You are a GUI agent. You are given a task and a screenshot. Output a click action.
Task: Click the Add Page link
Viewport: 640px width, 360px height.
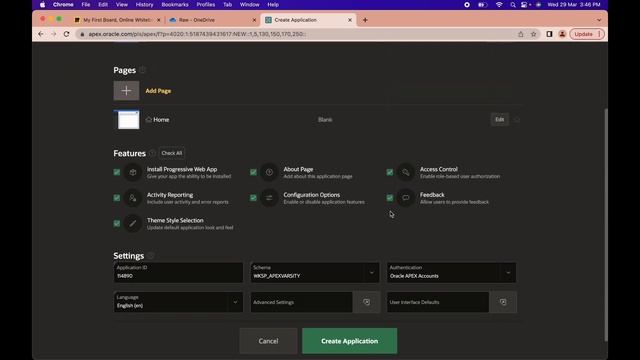point(158,91)
